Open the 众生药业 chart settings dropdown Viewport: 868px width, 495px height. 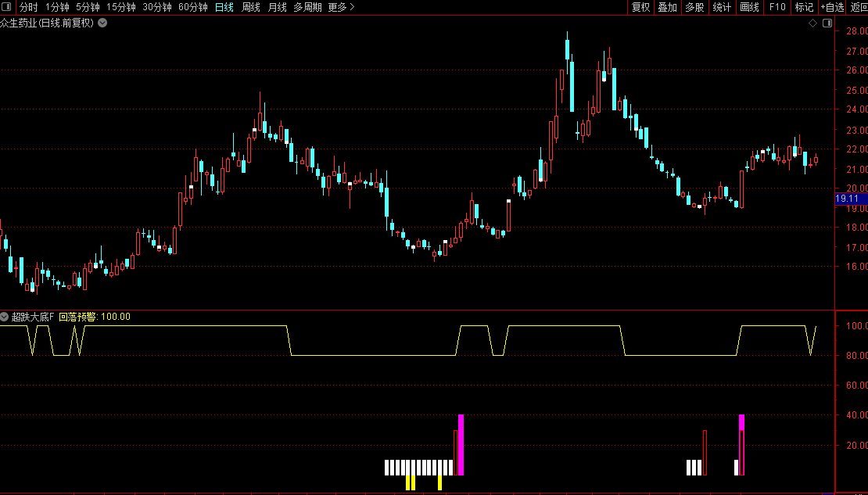point(102,23)
